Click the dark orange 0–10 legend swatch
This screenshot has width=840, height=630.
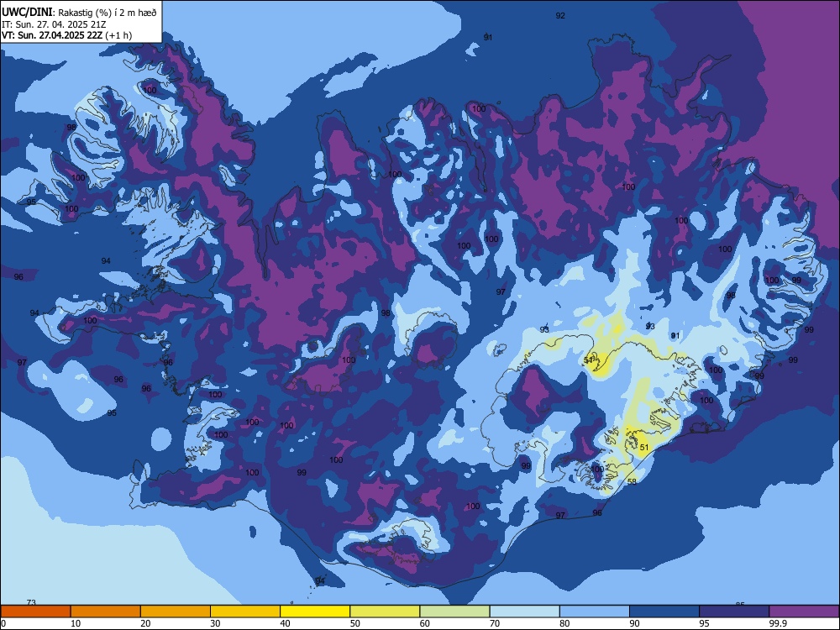pos(35,612)
